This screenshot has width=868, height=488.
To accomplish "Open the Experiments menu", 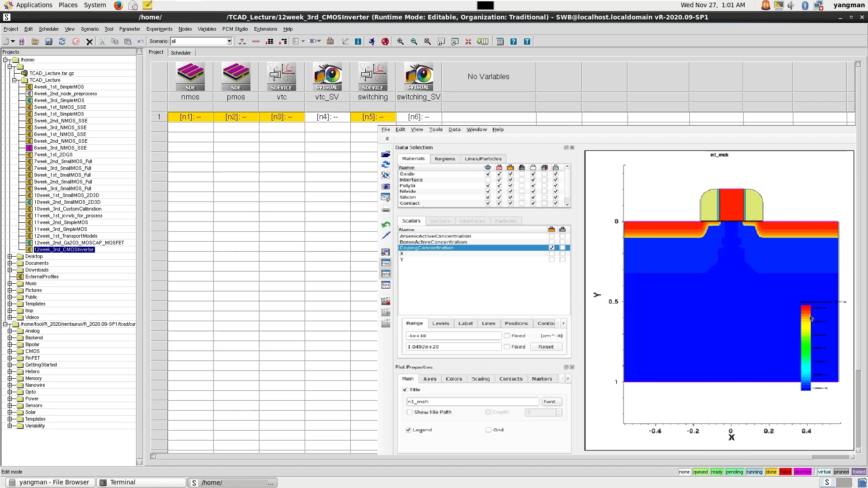I will coord(159,29).
